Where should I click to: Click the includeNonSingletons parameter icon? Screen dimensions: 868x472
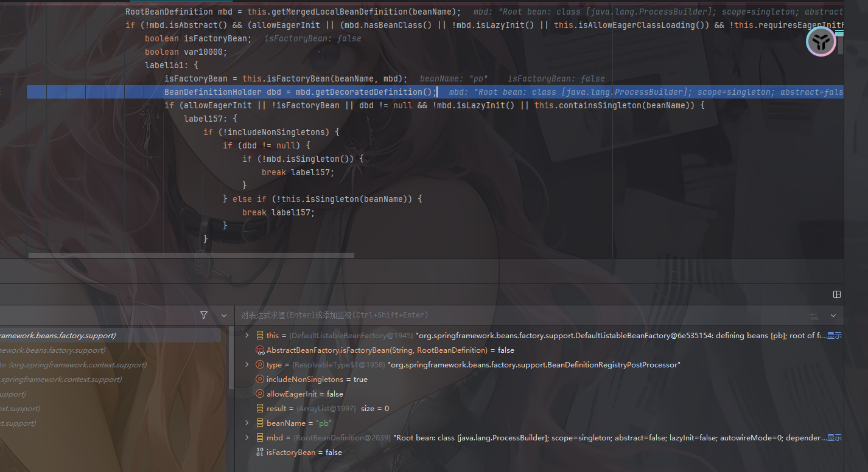click(260, 380)
